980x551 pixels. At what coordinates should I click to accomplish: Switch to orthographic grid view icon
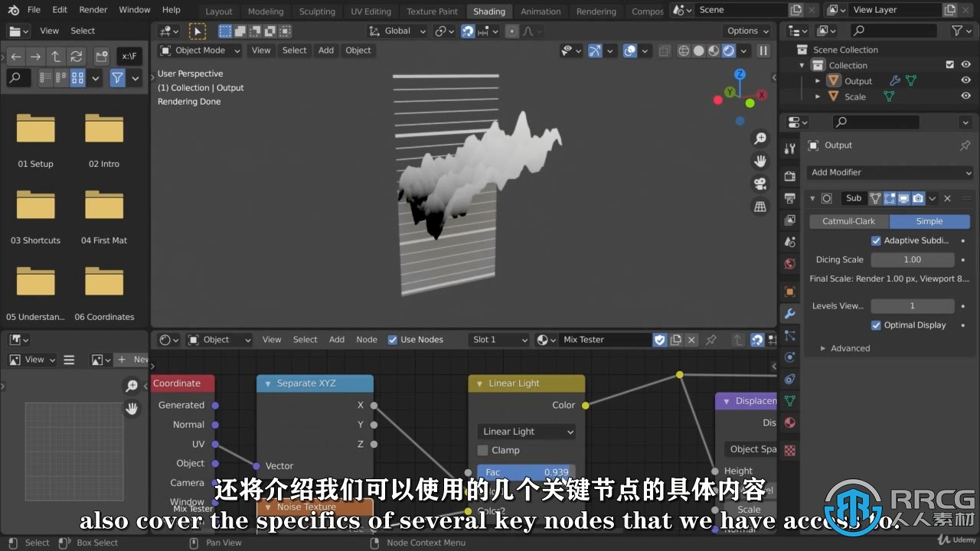760,207
